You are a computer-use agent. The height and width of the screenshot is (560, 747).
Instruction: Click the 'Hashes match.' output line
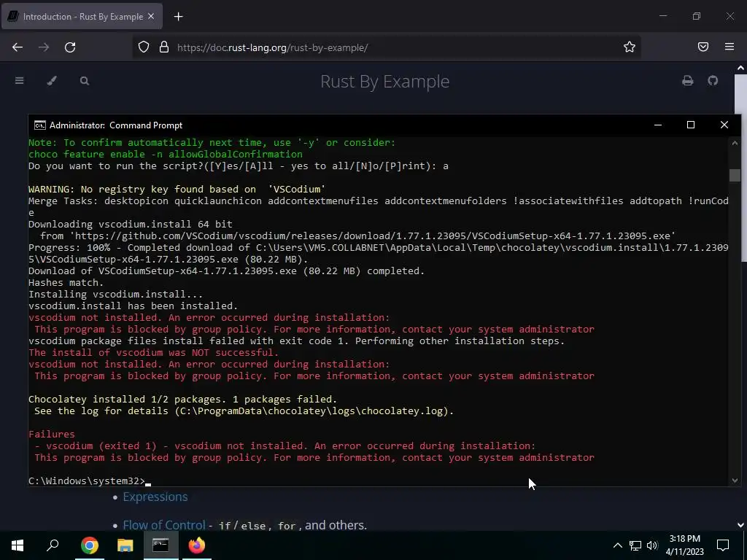point(66,283)
